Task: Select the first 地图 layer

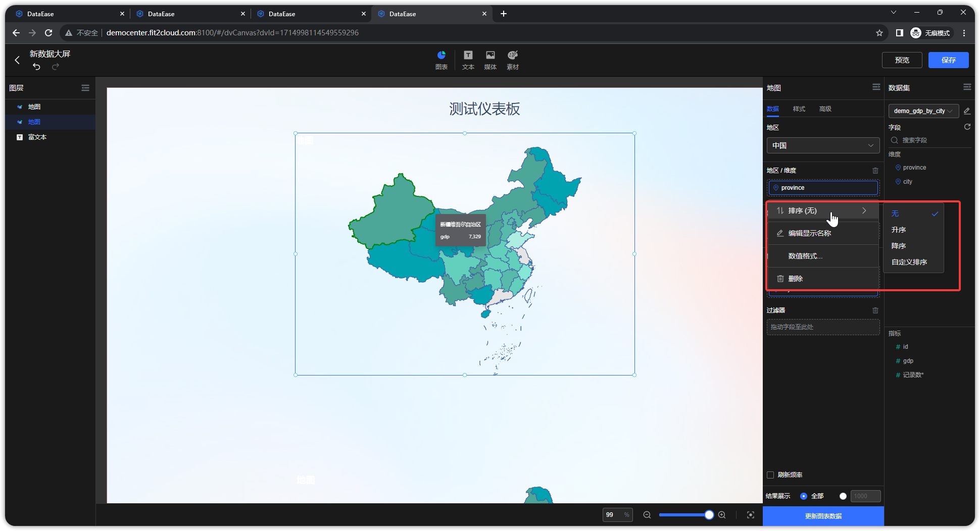Action: [51, 107]
